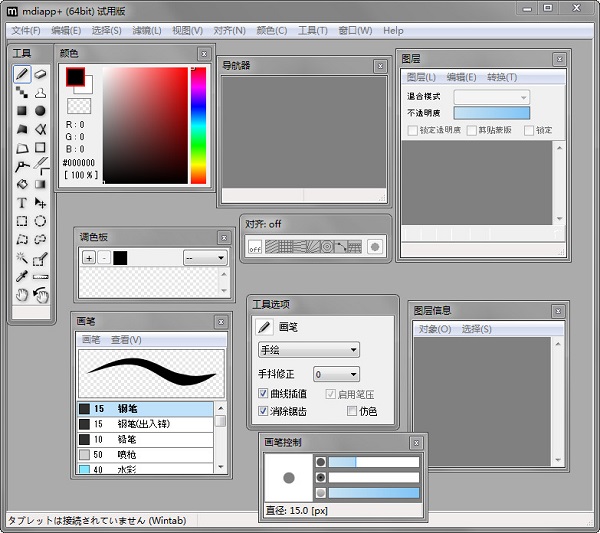Image resolution: width=600 pixels, height=533 pixels.
Task: Open the 手绘 drawing mode dropdown
Action: tap(308, 350)
